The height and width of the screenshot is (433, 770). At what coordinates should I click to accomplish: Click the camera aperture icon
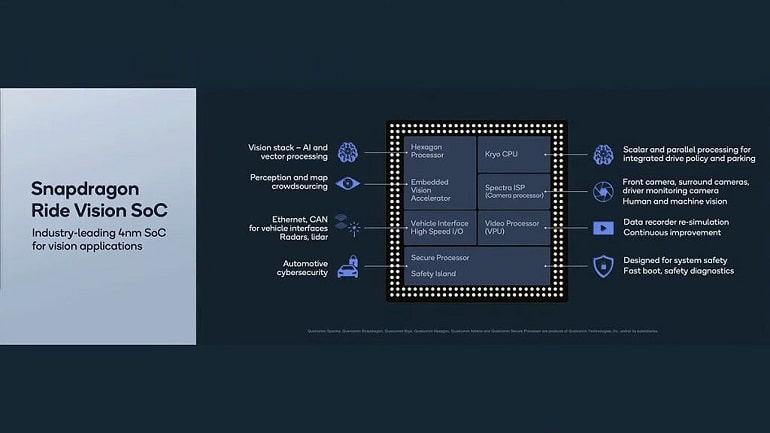click(x=603, y=191)
